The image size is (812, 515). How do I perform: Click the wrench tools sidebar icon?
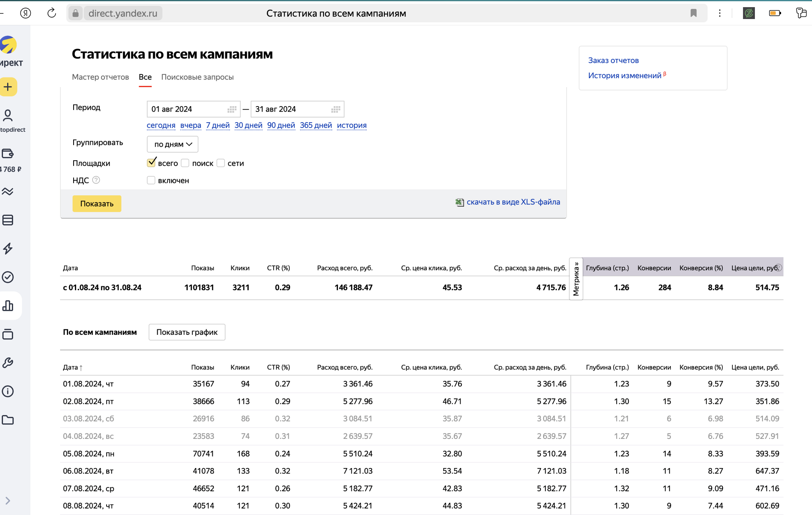pyautogui.click(x=8, y=363)
